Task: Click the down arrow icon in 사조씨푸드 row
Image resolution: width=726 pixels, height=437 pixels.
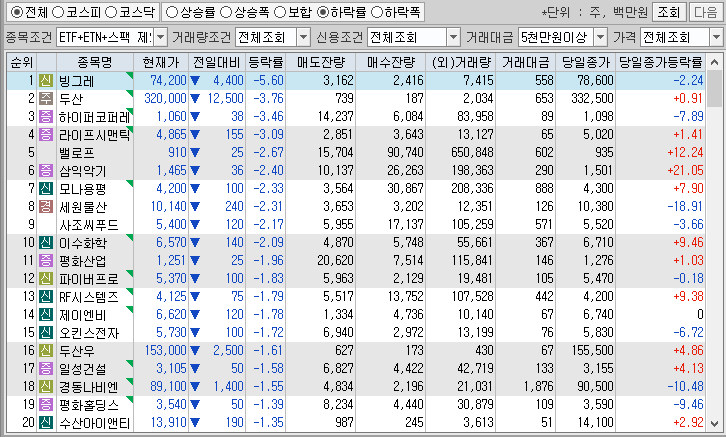Action: coord(194,225)
